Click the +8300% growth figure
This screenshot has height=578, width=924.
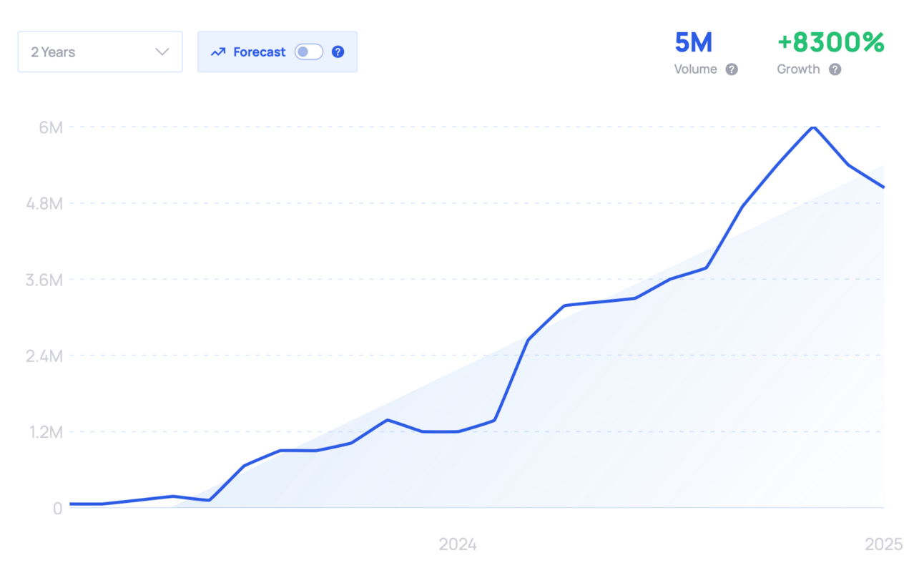pos(830,43)
